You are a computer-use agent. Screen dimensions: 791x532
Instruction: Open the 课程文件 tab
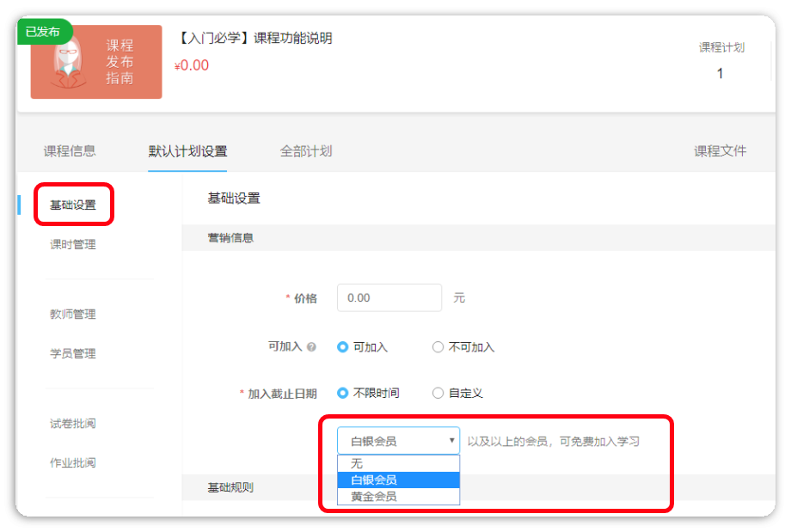pos(720,151)
